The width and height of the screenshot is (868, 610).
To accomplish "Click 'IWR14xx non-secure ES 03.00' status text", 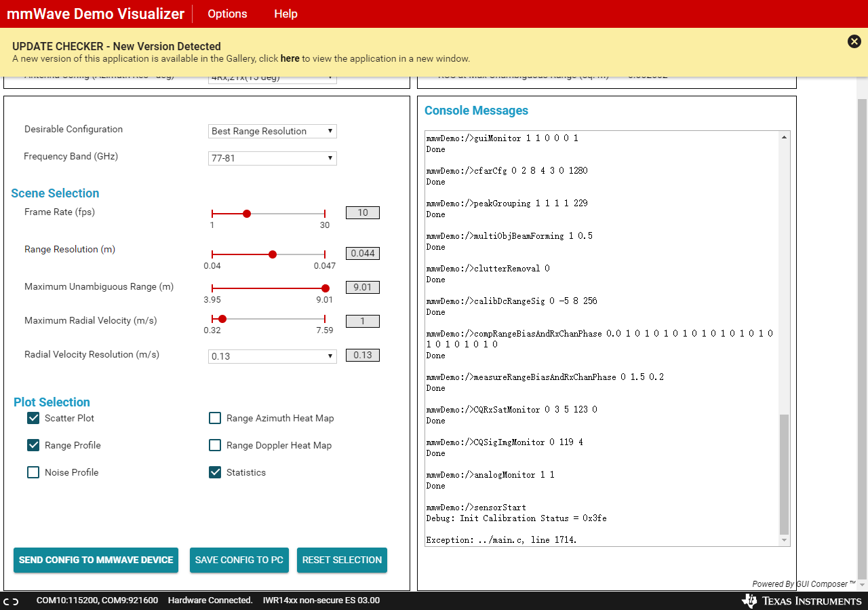I will point(321,601).
